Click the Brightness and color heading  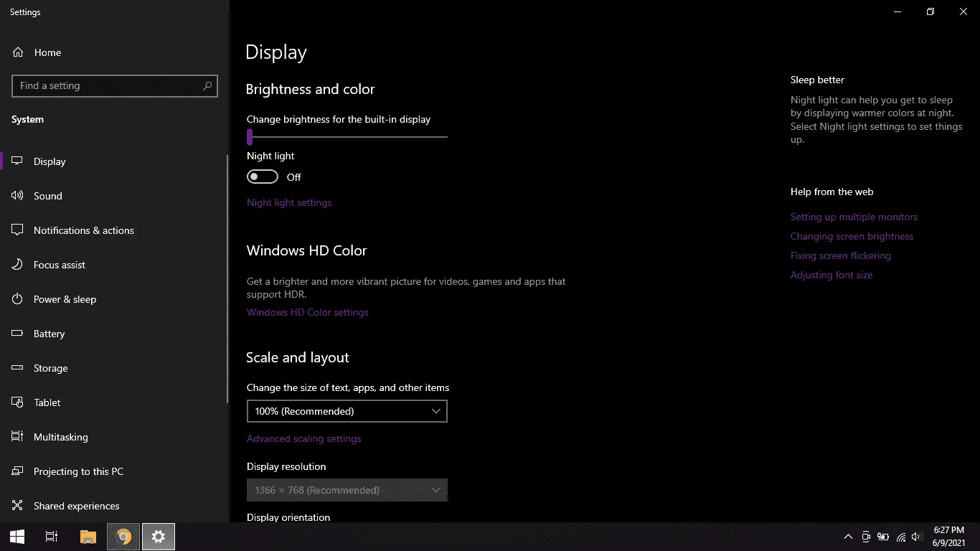(311, 89)
